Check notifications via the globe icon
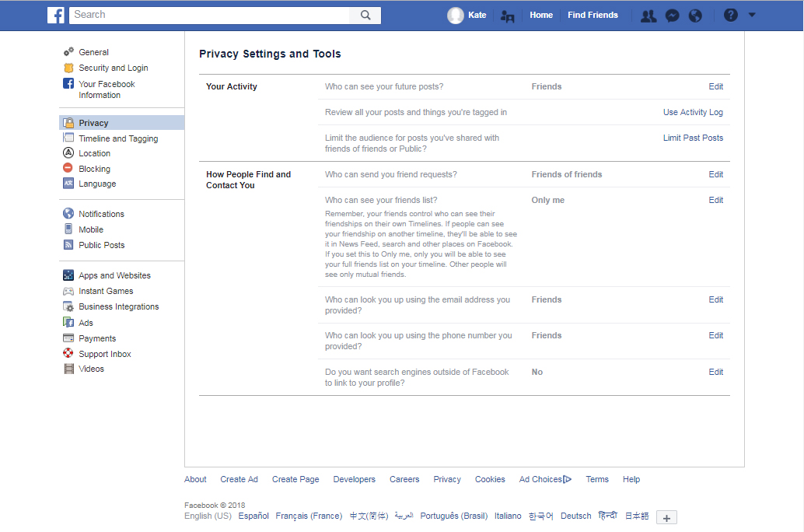 point(695,15)
